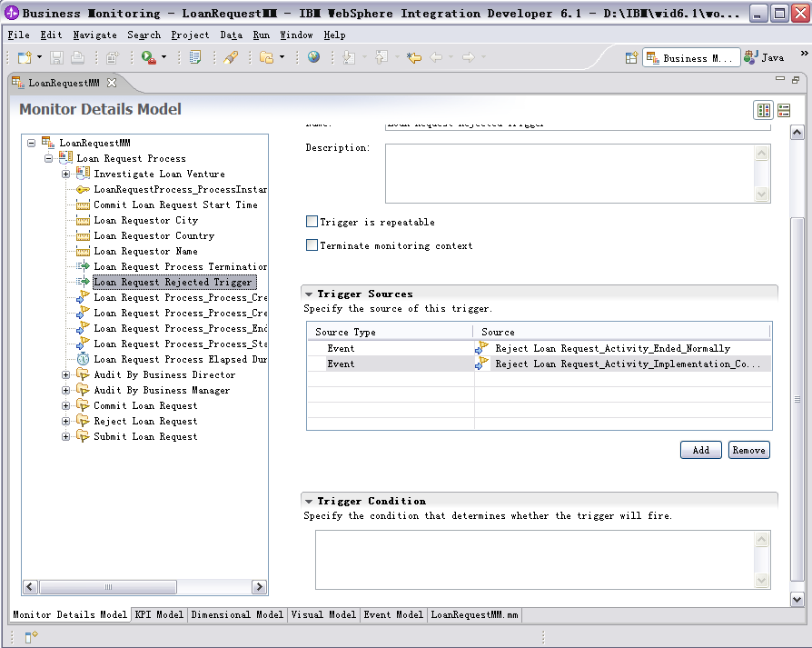Select the LoanRequestProcess_ProcessInstance key item

coord(180,190)
